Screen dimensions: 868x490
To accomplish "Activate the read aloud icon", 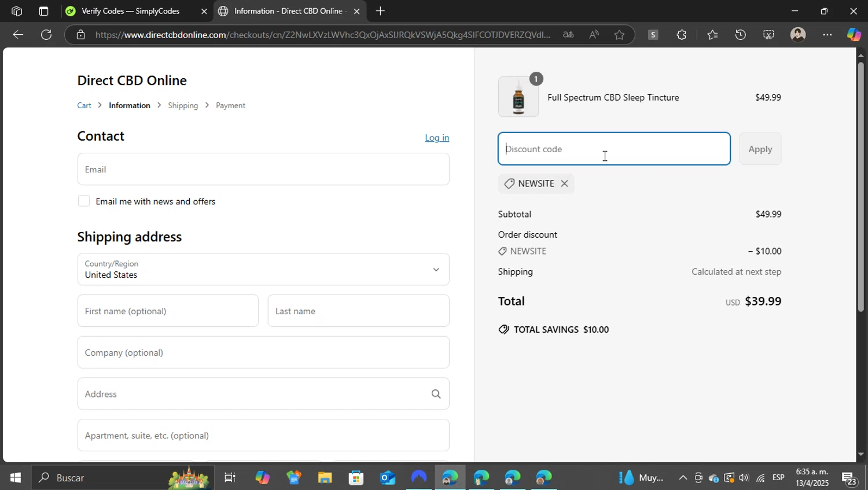I will pos(594,35).
